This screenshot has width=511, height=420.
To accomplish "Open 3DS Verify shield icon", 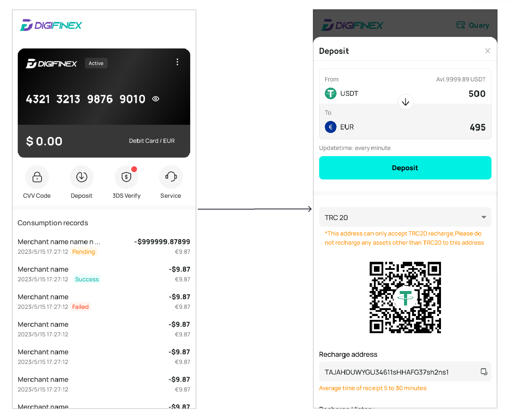I will coord(126,177).
